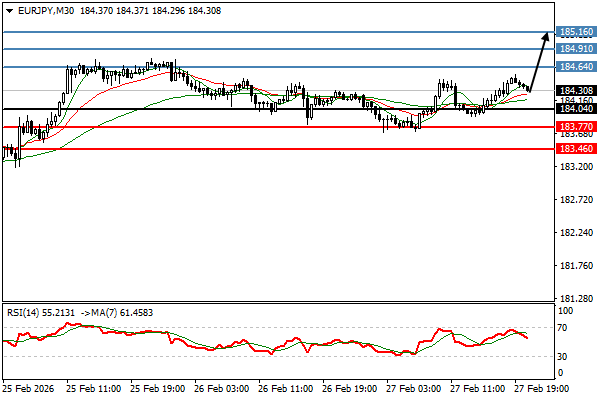The image size is (600, 400).
Task: Click the black forecast arrow head
Action: coord(546,36)
